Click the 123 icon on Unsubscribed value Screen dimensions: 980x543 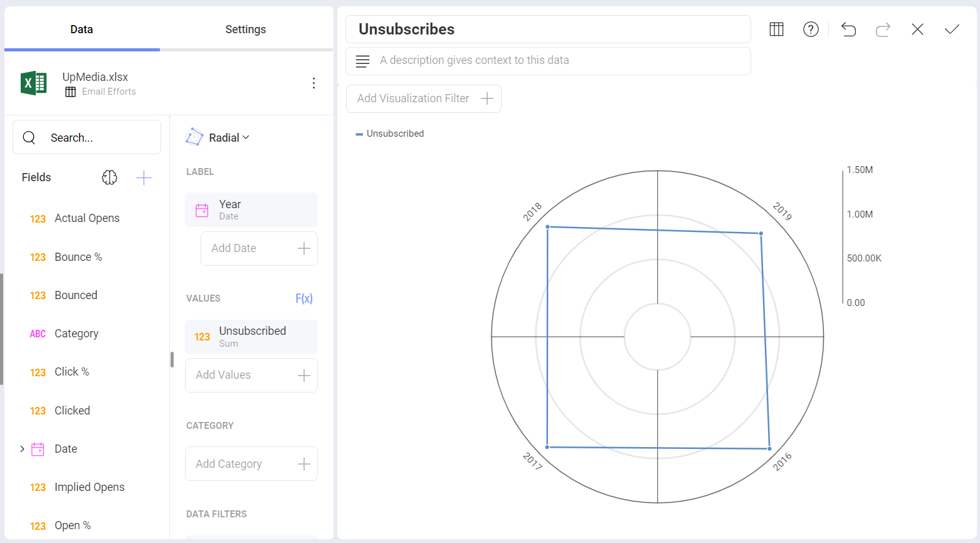[202, 337]
